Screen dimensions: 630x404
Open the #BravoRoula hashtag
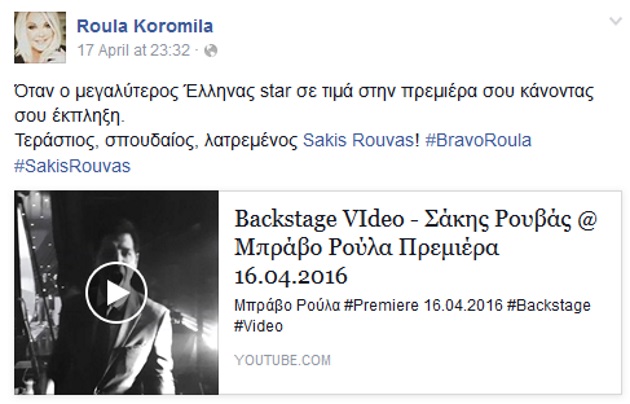[479, 141]
